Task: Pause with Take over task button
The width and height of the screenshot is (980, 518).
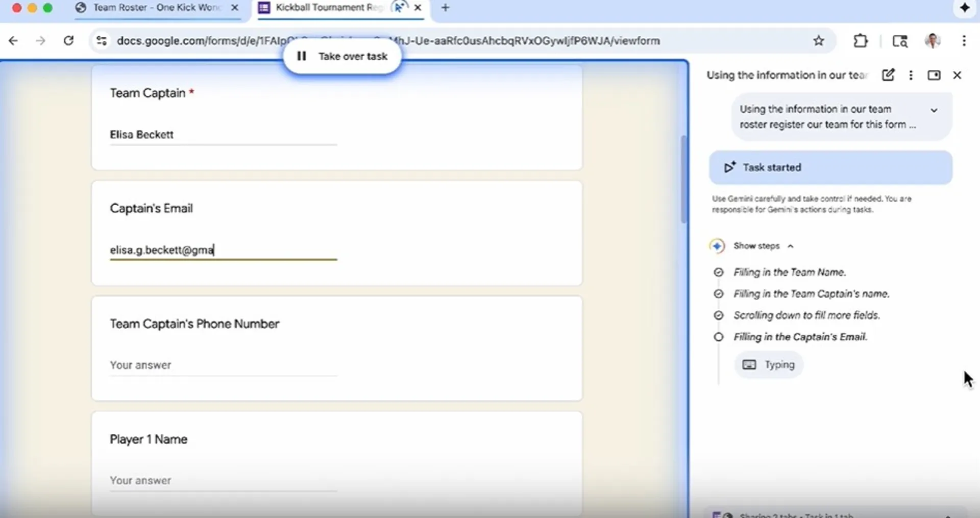Action: 342,56
